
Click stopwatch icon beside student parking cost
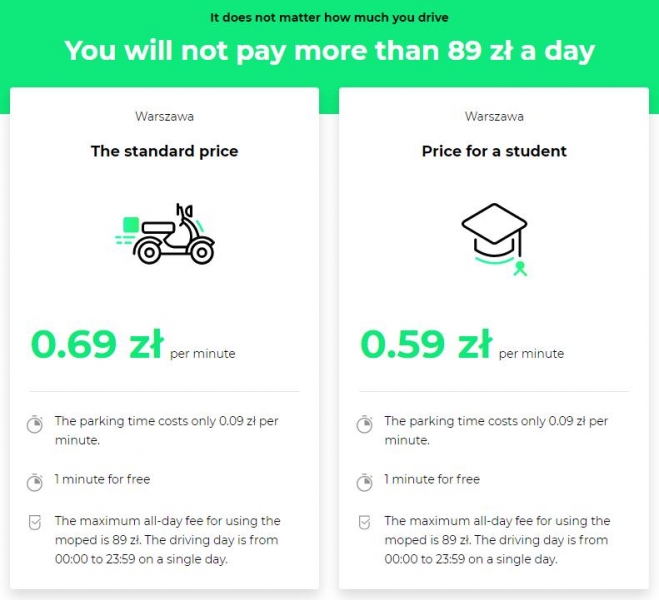[364, 424]
